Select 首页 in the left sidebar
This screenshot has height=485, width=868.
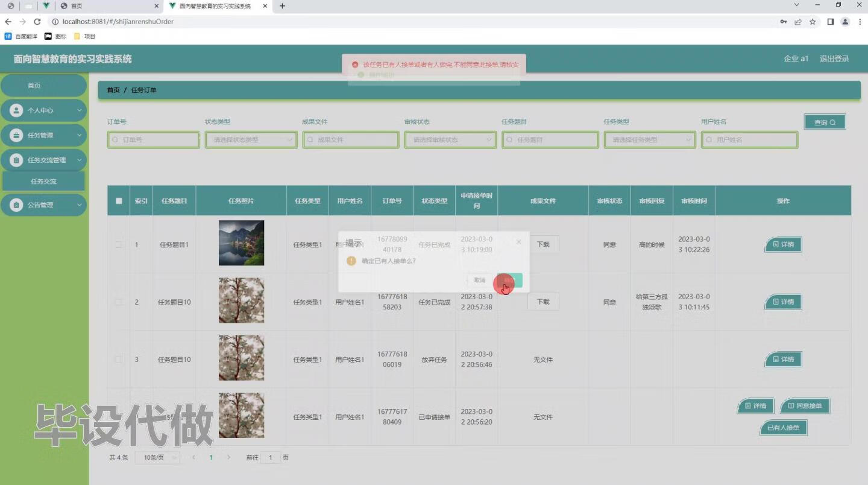[43, 86]
